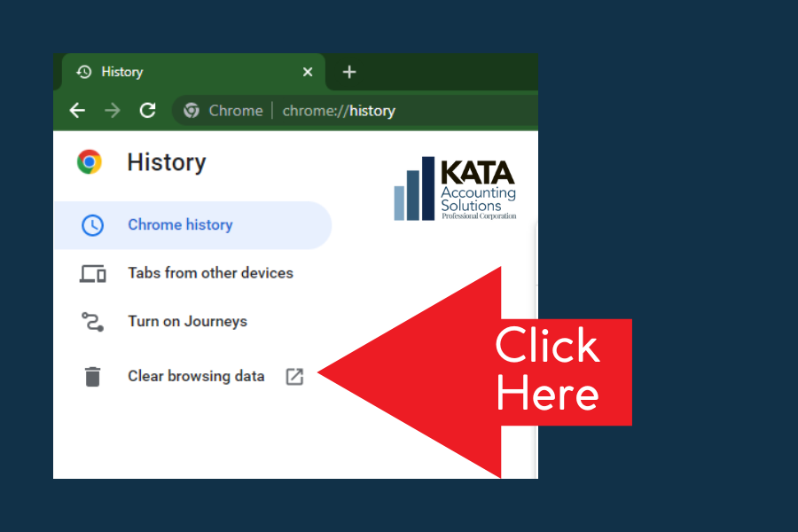This screenshot has width=798, height=532.
Task: Select Chrome history in the sidebar
Action: tap(192, 225)
